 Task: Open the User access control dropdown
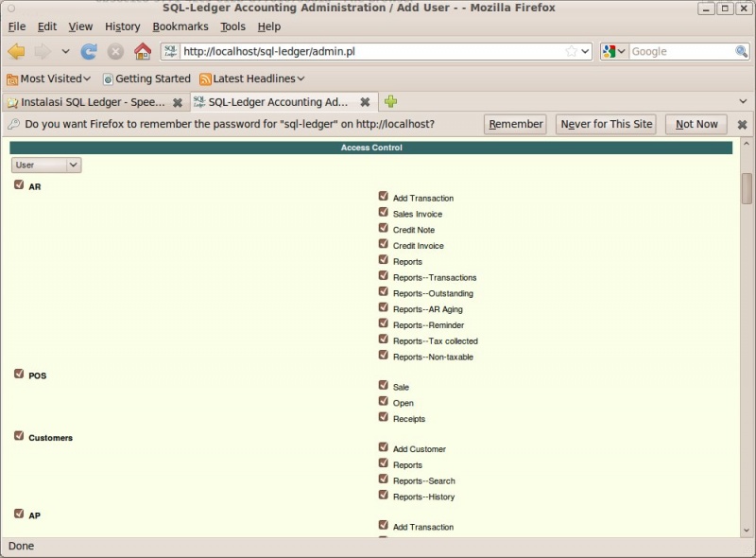coord(45,164)
